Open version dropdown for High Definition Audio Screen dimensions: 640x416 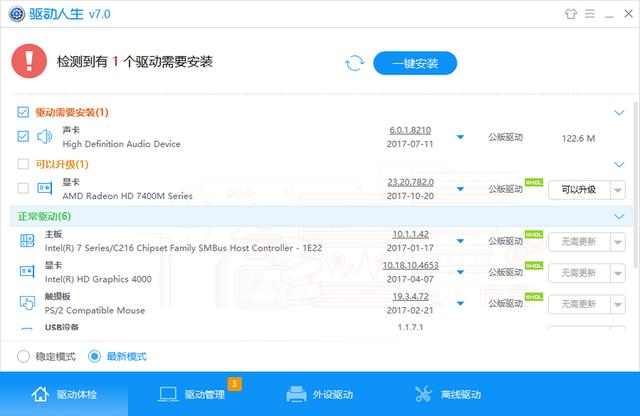[x=460, y=137]
